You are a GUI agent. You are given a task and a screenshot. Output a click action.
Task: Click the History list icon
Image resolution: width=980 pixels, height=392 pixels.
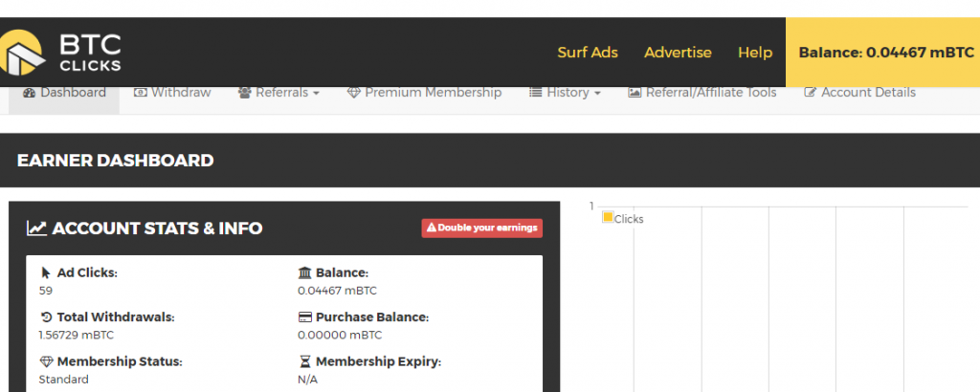pyautogui.click(x=535, y=93)
